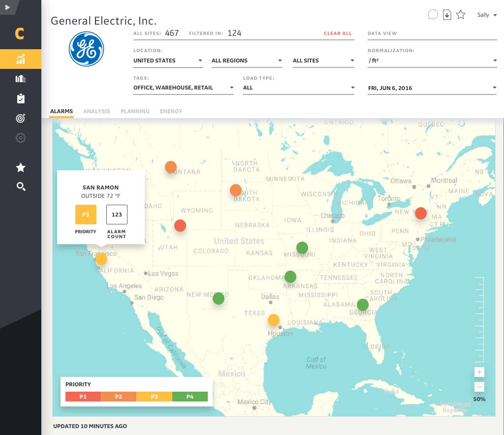Switch to the Alarms tab

click(x=62, y=111)
